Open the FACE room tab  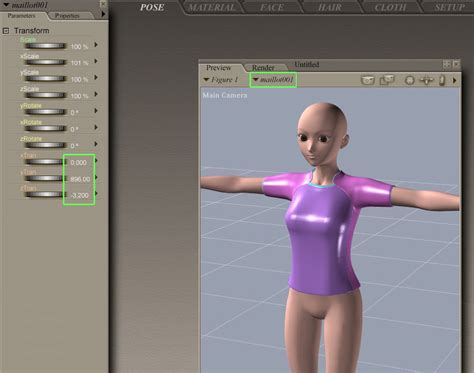click(x=272, y=7)
